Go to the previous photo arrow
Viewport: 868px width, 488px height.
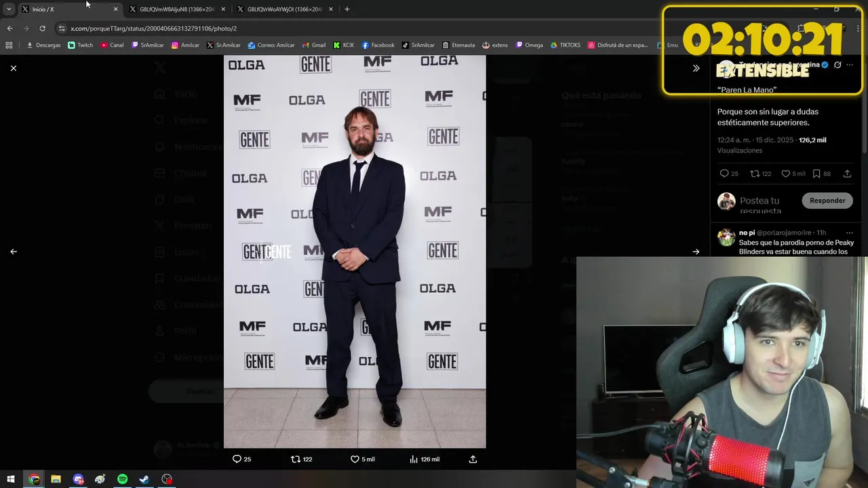coord(13,251)
